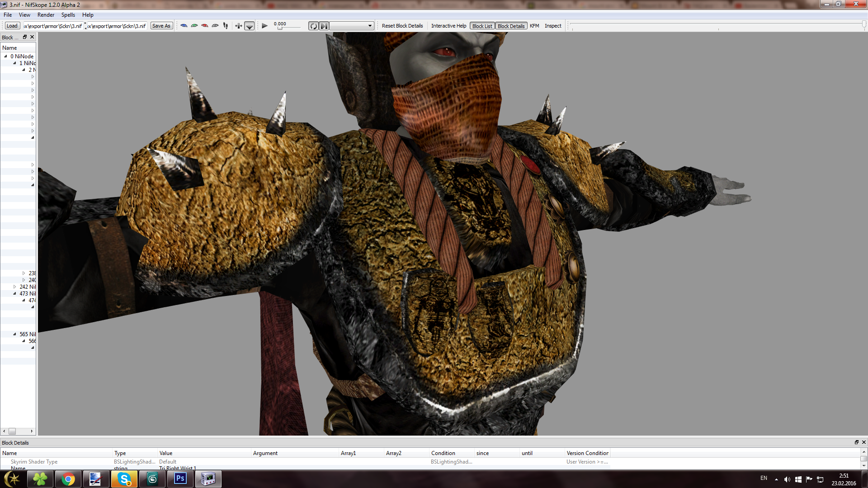
Task: Open the animation sequence combo box
Action: [352, 26]
